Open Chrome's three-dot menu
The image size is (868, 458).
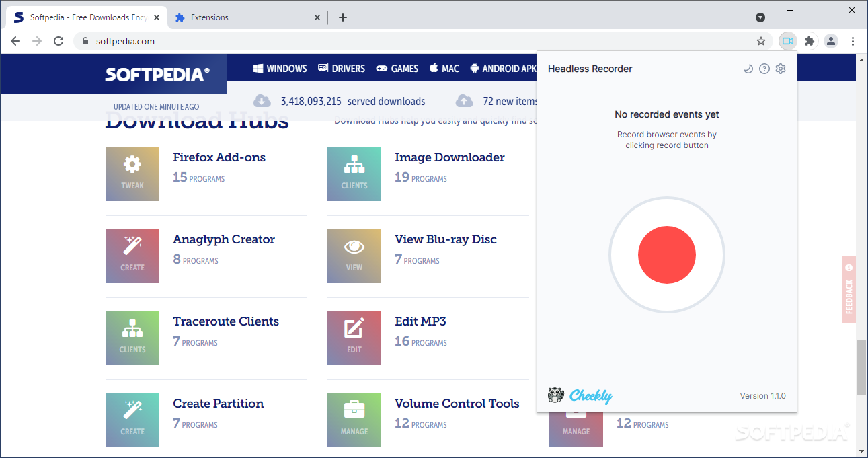pos(853,41)
